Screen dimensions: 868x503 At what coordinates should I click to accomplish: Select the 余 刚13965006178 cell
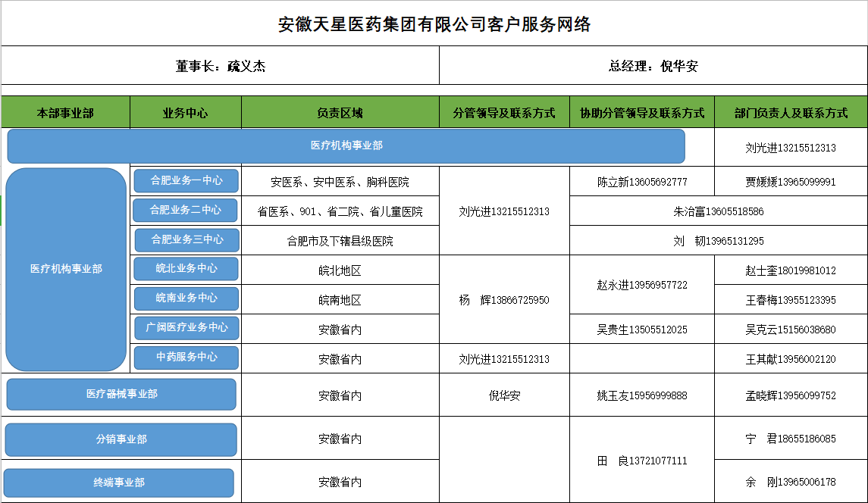(791, 482)
